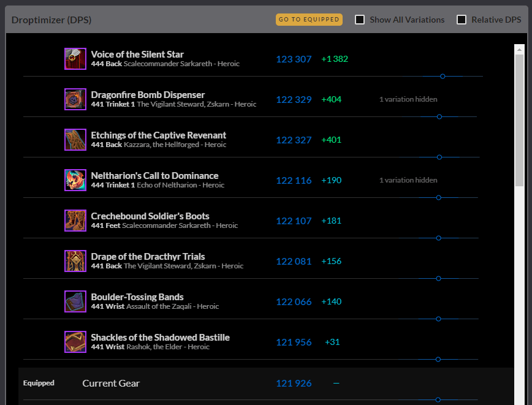
Task: Open the Crechebound Soldier's Boots icon
Action: (75, 221)
